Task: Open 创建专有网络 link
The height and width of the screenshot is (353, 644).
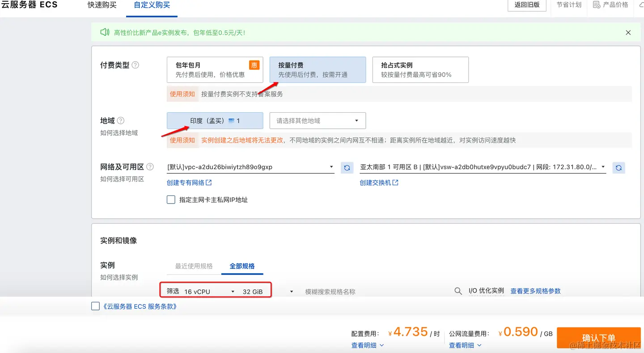Action: click(189, 183)
